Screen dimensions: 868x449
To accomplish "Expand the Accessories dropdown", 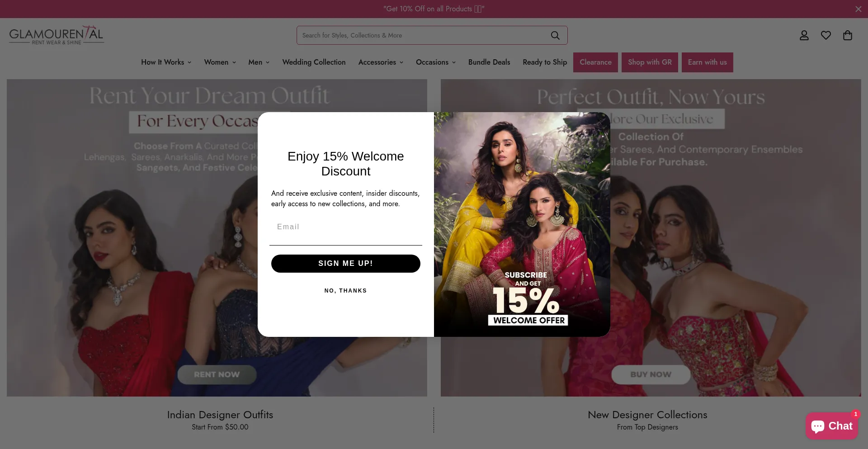I will 381,62.
